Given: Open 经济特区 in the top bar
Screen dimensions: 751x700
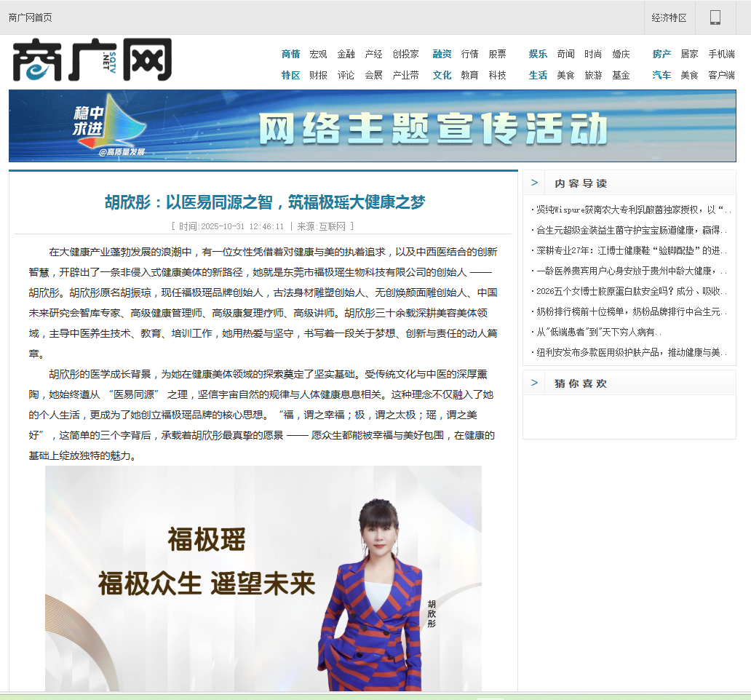Looking at the screenshot, I should click(x=669, y=17).
